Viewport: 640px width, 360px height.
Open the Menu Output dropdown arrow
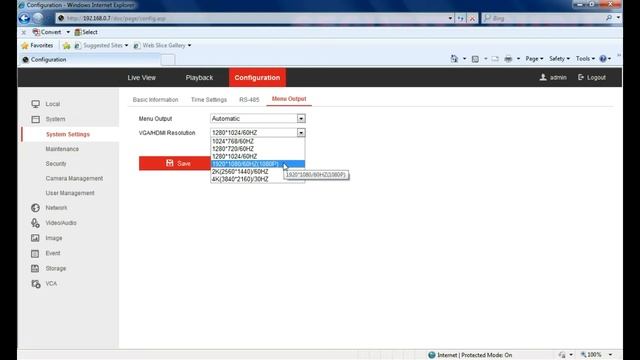301,118
